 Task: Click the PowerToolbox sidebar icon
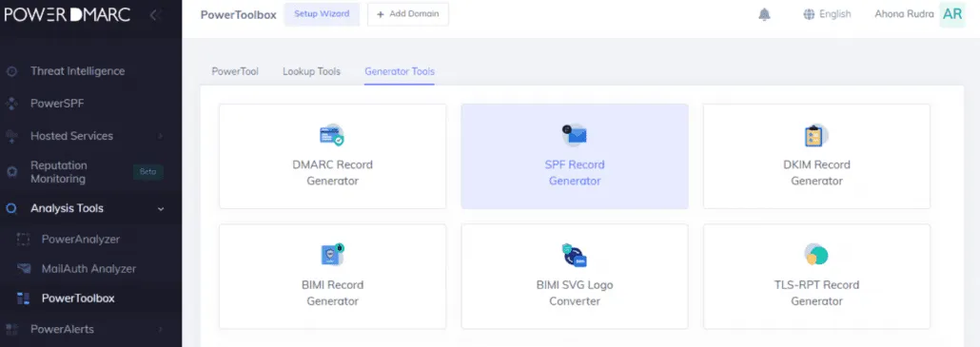pyautogui.click(x=23, y=299)
